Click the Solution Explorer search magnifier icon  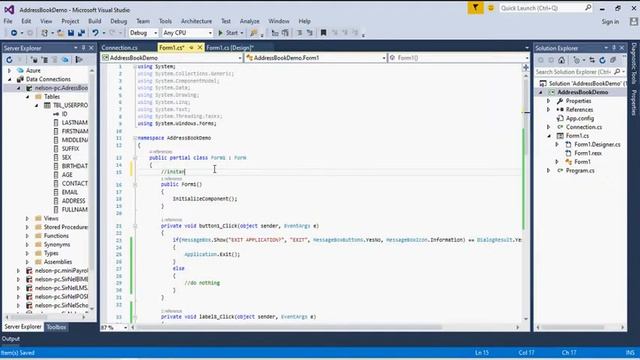[617, 72]
